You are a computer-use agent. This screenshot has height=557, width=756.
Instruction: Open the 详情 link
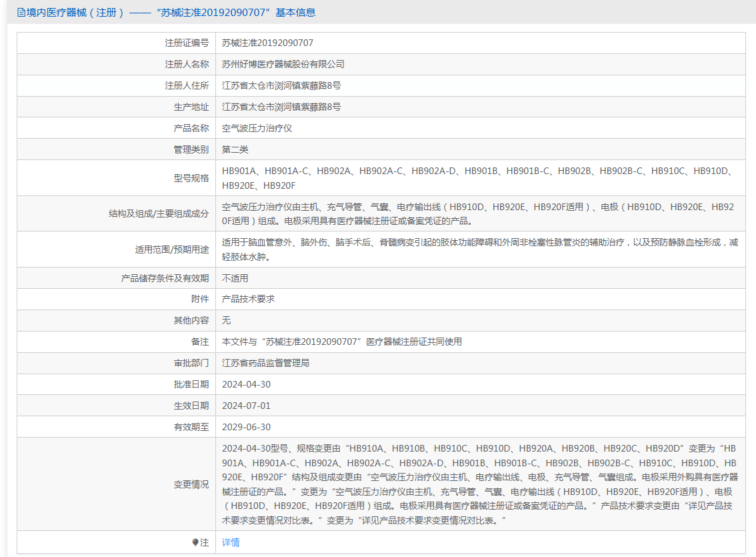click(x=231, y=542)
